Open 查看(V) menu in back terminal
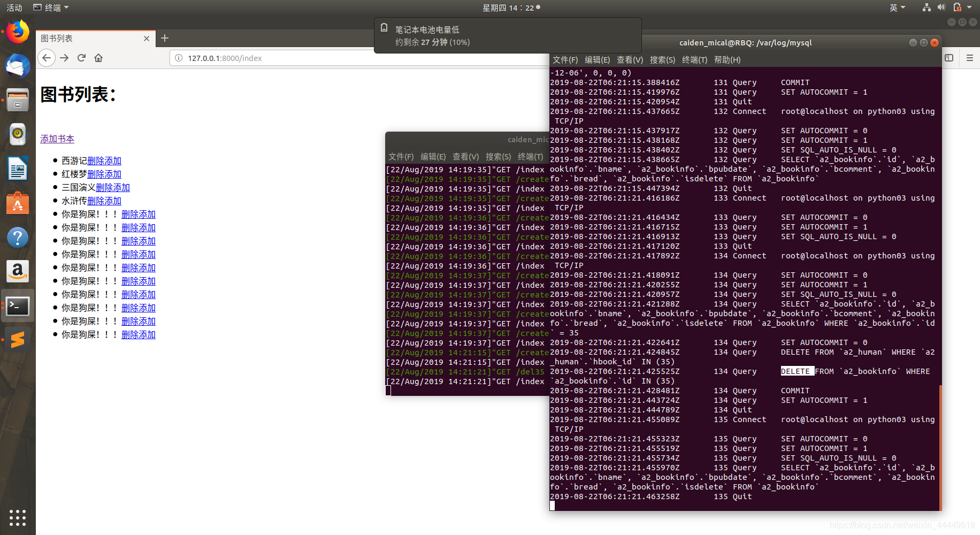Screen dimensions: 980x535 [x=465, y=157]
